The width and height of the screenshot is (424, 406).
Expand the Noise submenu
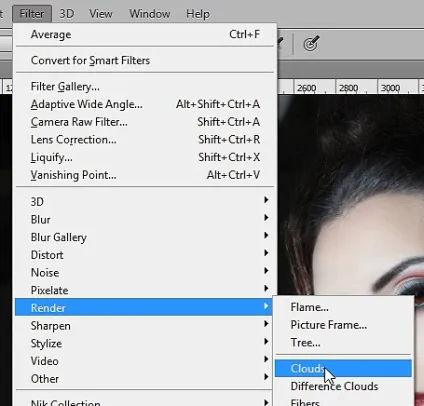click(x=145, y=272)
